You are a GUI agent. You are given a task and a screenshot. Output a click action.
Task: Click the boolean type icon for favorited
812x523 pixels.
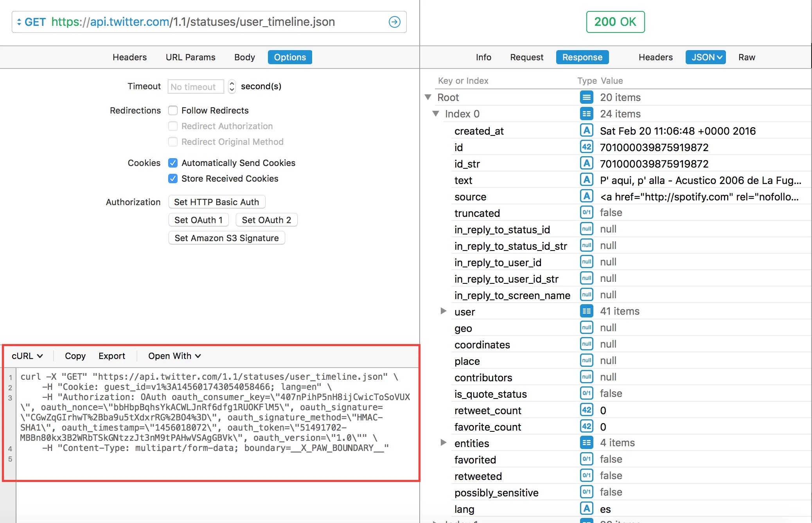tap(586, 459)
